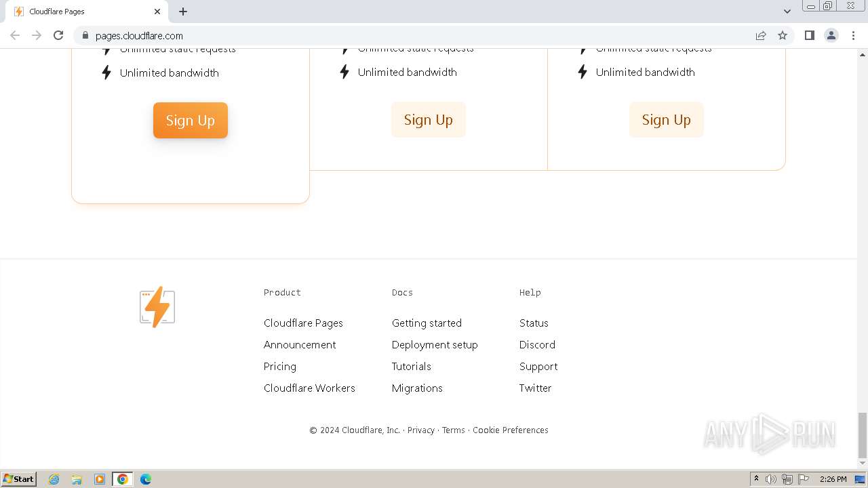Open the Pricing footer link
Viewport: 868px width, 488px height.
tap(280, 366)
